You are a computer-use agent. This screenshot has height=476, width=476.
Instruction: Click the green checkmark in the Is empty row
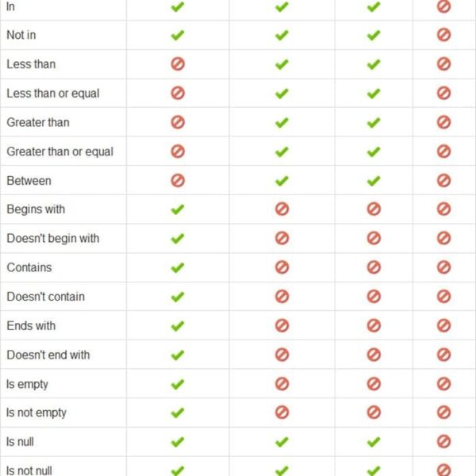pyautogui.click(x=178, y=384)
